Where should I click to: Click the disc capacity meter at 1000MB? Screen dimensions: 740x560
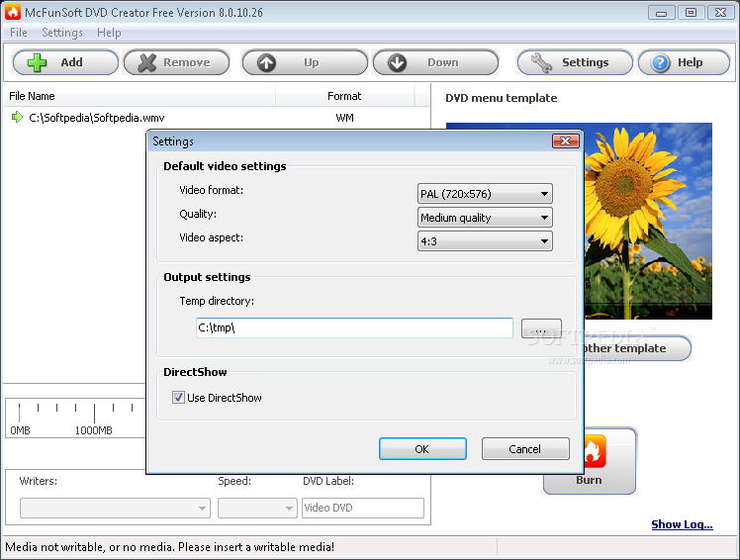point(94,418)
